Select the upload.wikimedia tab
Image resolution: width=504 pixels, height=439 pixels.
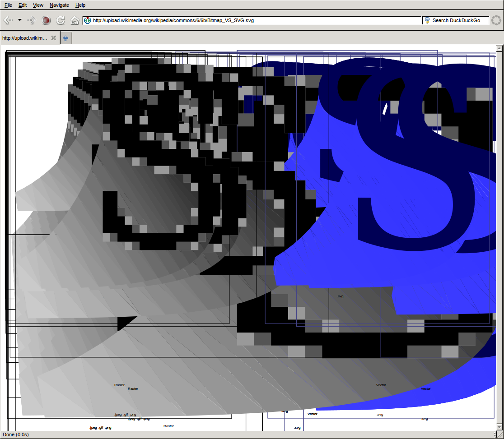pyautogui.click(x=25, y=38)
